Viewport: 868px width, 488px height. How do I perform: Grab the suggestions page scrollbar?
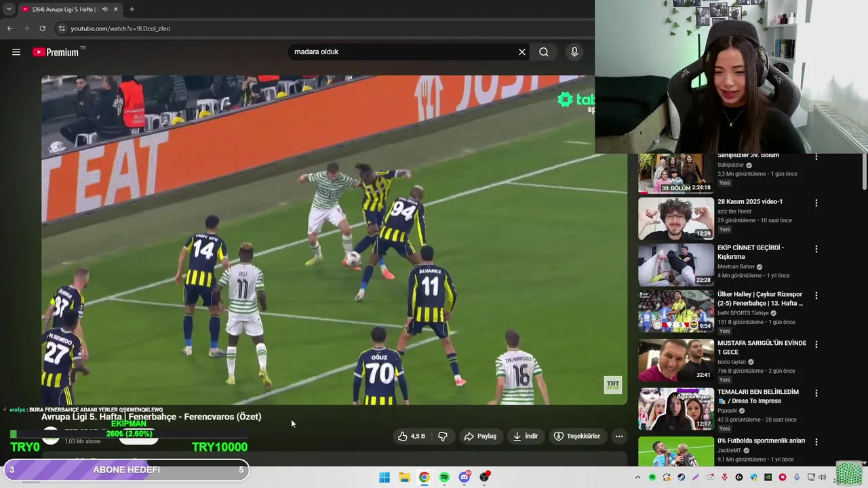[x=864, y=171]
